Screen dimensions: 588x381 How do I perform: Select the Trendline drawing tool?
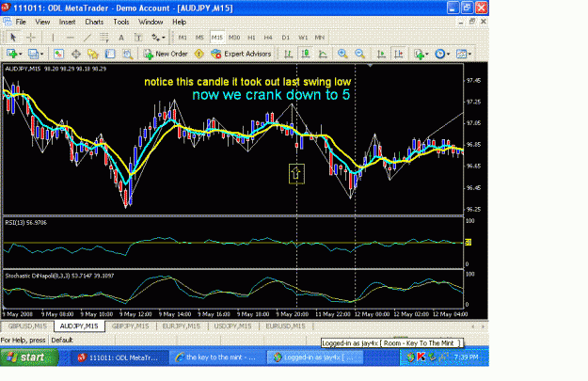point(87,38)
